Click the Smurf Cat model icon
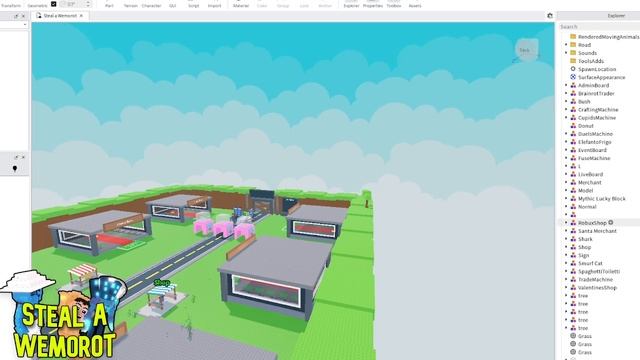 [x=573, y=263]
